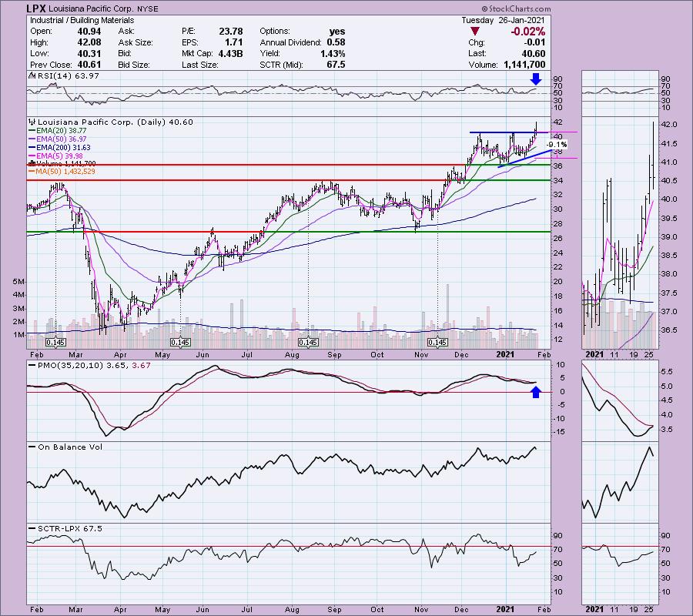Click the "Louisiana Pacific Corp." title in the header

pyautogui.click(x=91, y=8)
